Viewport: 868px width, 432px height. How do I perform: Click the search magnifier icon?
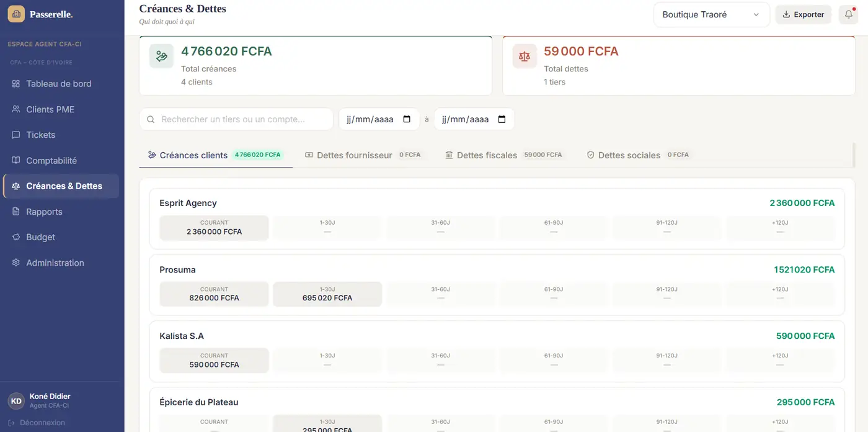[x=151, y=119]
